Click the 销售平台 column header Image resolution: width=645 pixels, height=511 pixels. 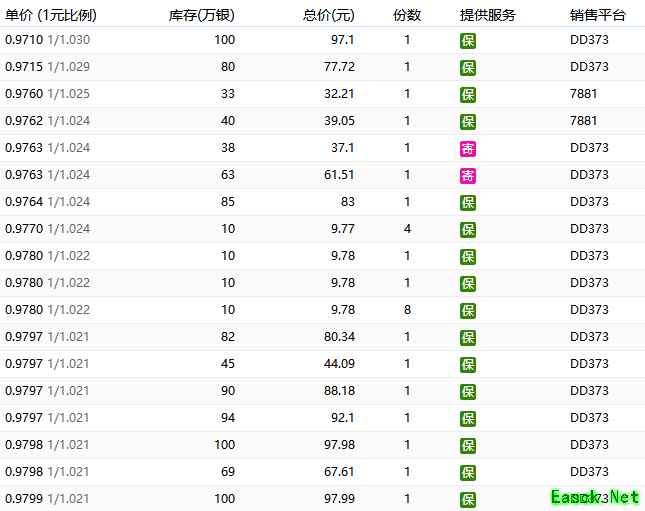coord(597,14)
